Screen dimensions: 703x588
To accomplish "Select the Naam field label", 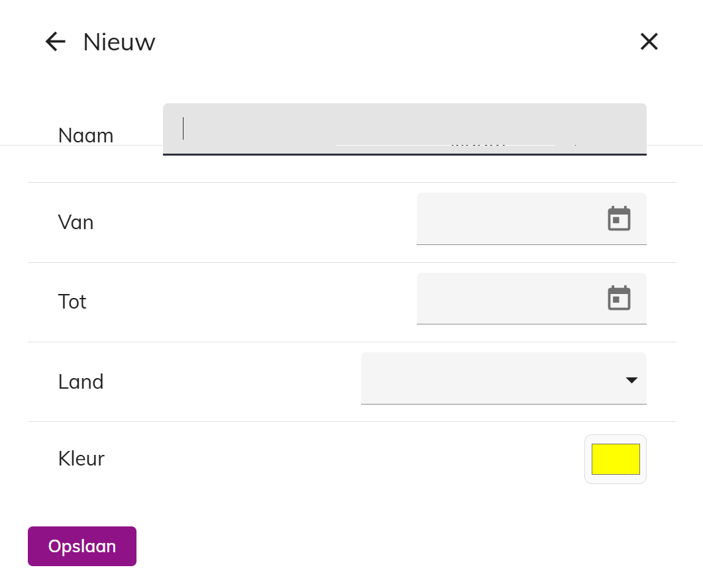I will pos(85,135).
